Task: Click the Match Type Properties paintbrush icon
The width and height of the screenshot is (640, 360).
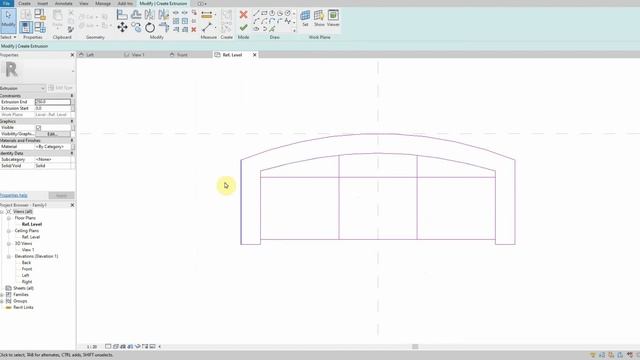Action: (71, 29)
